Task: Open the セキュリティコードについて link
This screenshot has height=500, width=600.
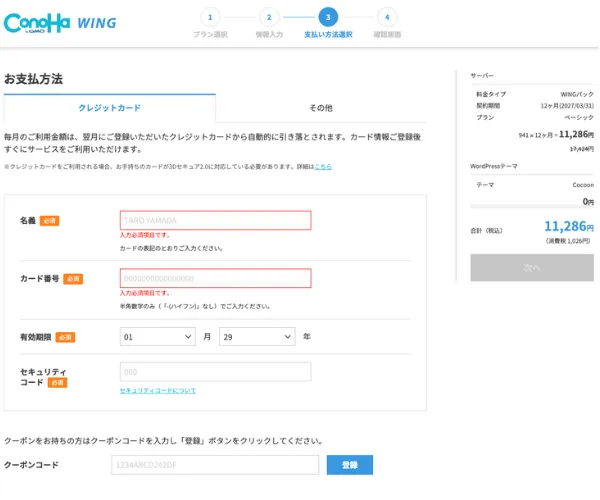Action: coord(158,391)
